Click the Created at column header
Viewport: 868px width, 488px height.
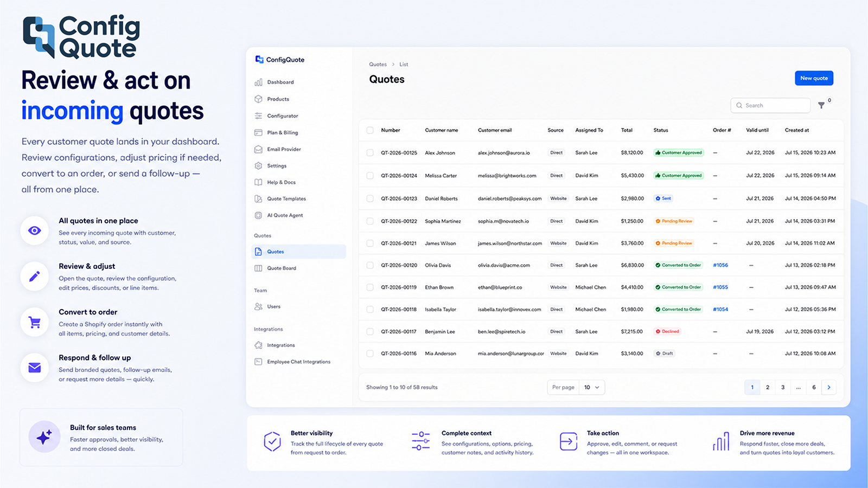click(797, 130)
